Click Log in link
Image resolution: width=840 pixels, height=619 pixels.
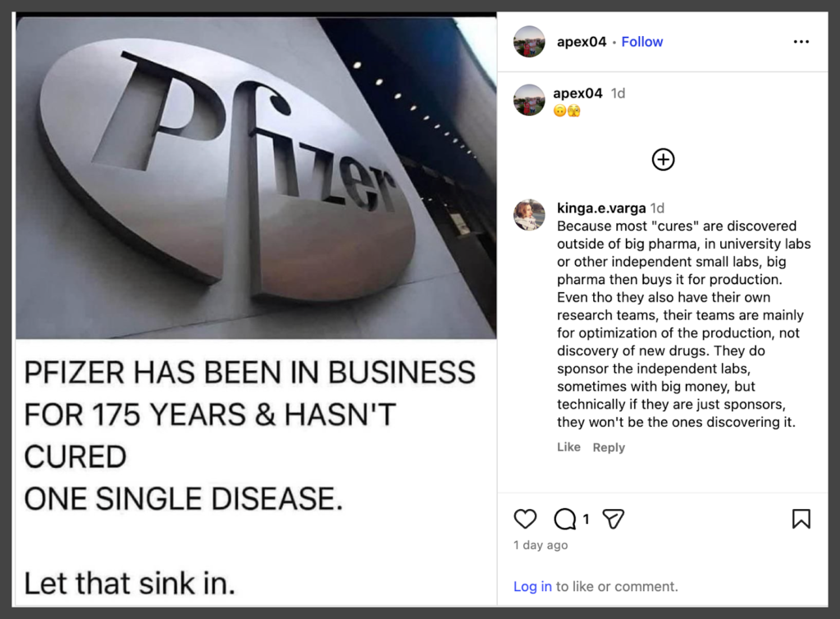click(532, 586)
